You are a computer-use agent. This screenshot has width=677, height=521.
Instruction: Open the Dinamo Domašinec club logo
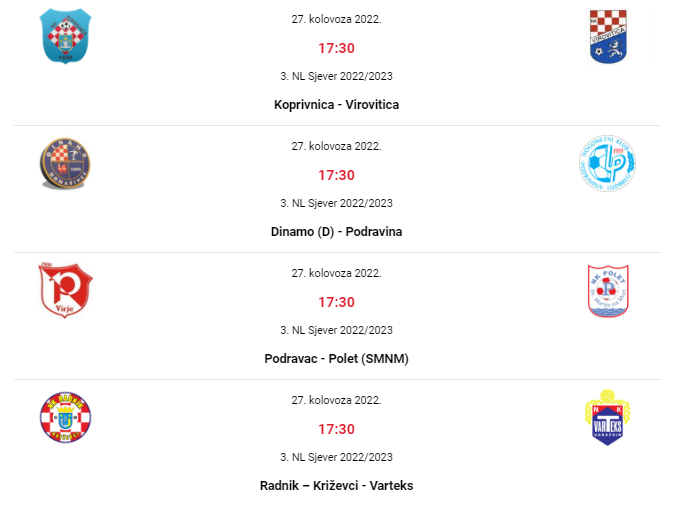[65, 164]
